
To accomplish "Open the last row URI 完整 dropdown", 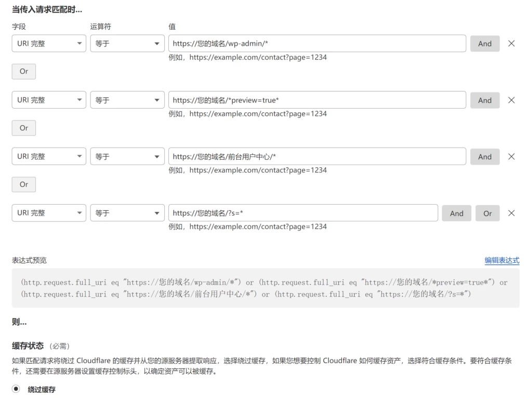I will click(48, 213).
